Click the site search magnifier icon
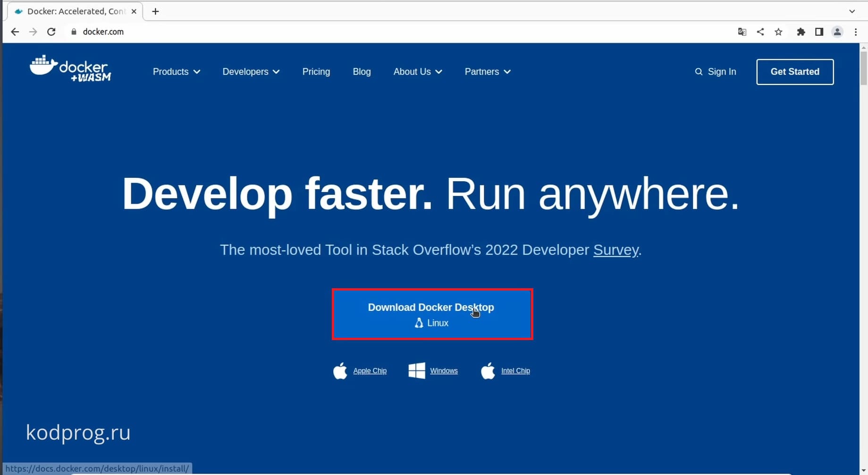This screenshot has height=475, width=868. point(699,72)
